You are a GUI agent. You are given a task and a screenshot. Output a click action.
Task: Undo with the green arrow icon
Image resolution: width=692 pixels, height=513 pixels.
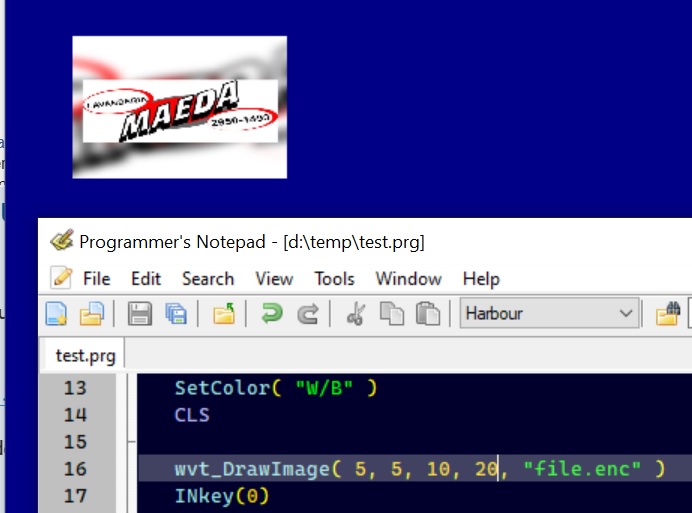272,313
